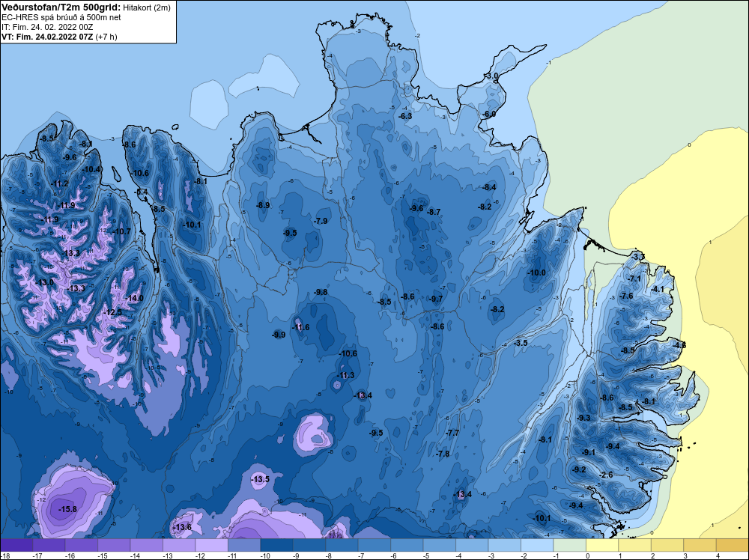This screenshot has height=560, width=749.
Task: Click the -2.6 temperature label
Action: (606, 475)
